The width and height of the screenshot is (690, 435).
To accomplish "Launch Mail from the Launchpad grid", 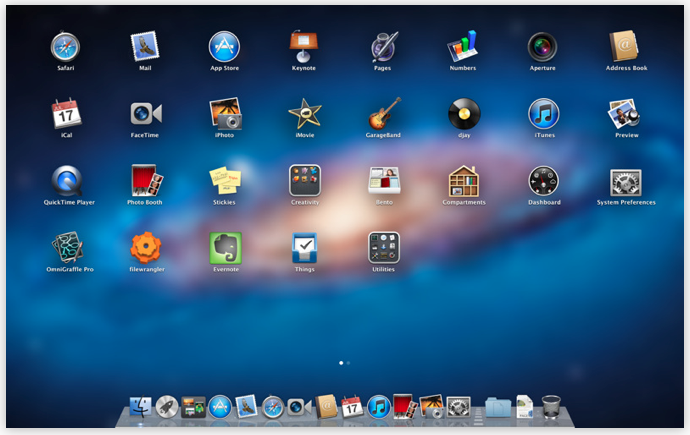I will tap(145, 46).
